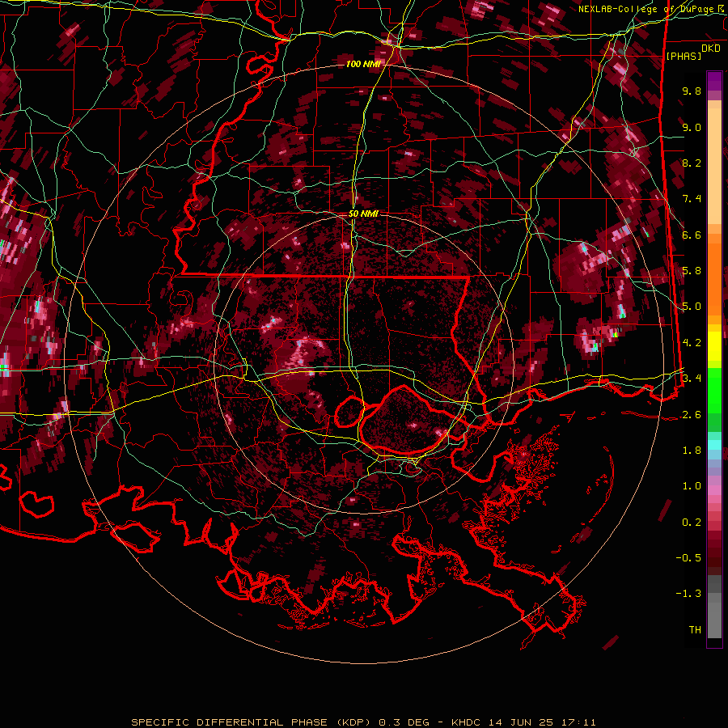
Task: Click the -1.3 value on color scale
Action: click(x=689, y=594)
